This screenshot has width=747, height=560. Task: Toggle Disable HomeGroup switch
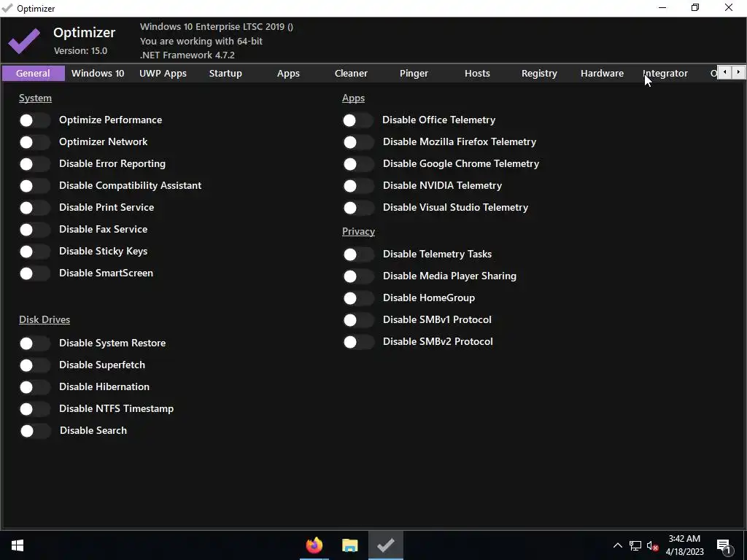click(x=358, y=298)
